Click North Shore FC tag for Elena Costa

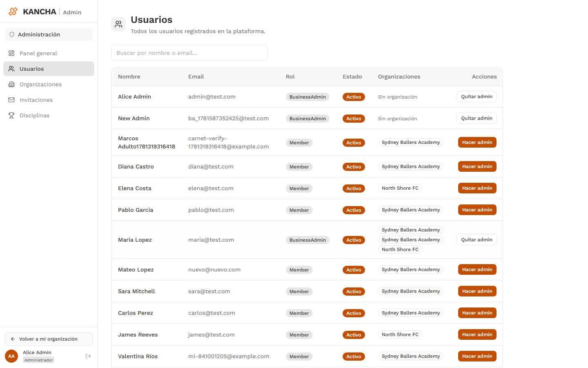click(400, 188)
